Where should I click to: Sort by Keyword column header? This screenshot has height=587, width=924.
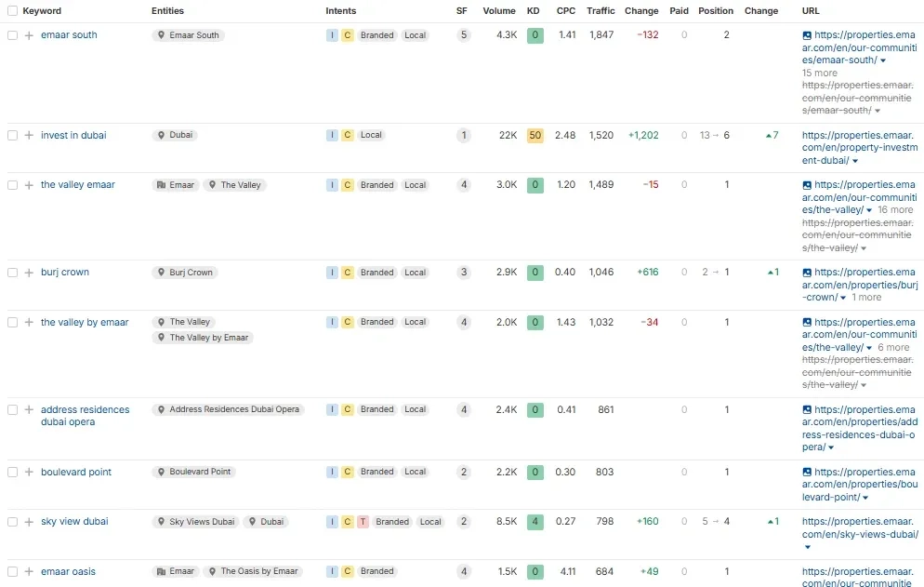pyautogui.click(x=41, y=10)
